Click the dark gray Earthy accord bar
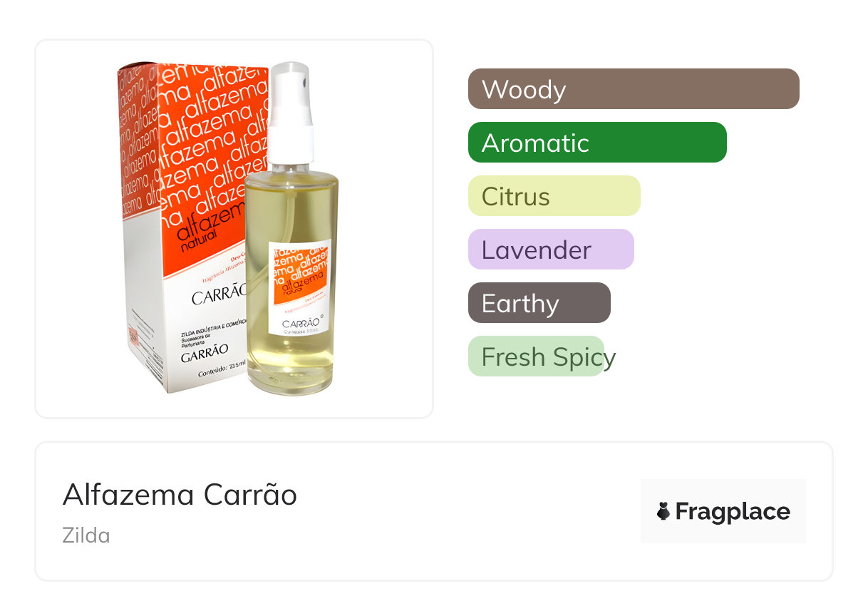This screenshot has width=868, height=616. point(539,303)
